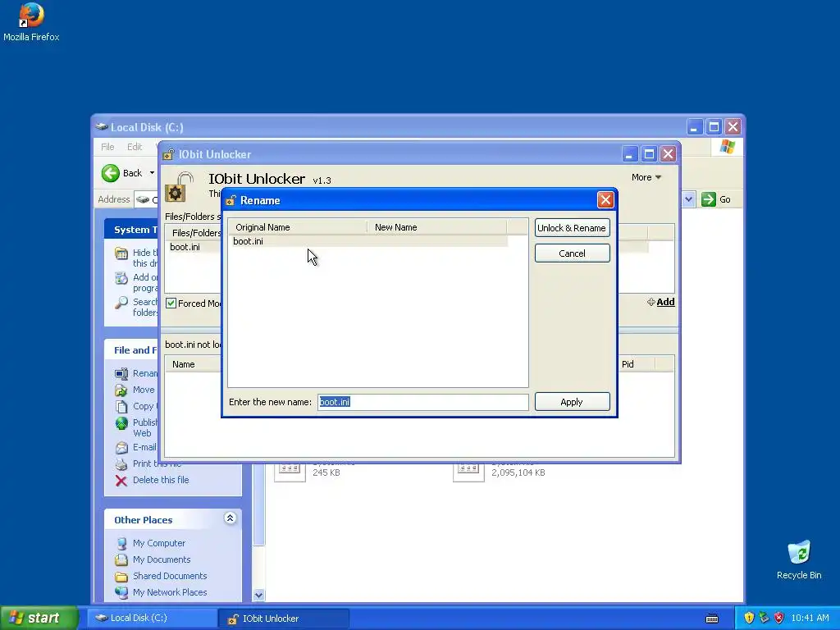Open the Start menu
This screenshot has height=630, width=840.
39,618
